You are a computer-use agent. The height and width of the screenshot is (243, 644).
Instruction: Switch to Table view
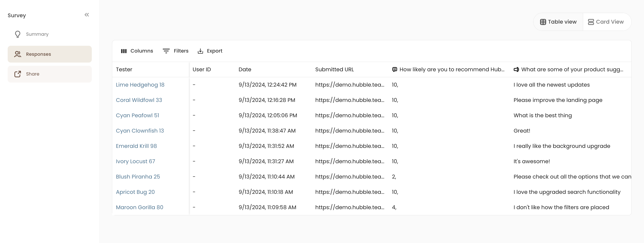pyautogui.click(x=558, y=22)
